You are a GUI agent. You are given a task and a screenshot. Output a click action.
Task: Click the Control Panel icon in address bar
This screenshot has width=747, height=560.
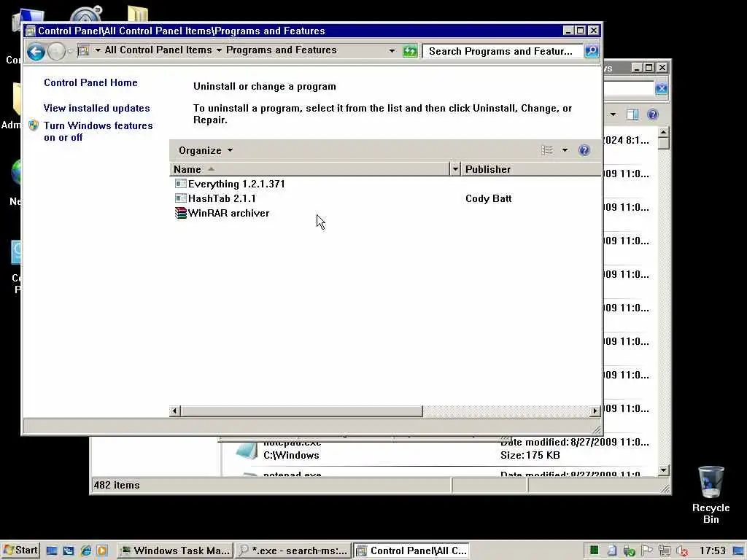(x=83, y=50)
